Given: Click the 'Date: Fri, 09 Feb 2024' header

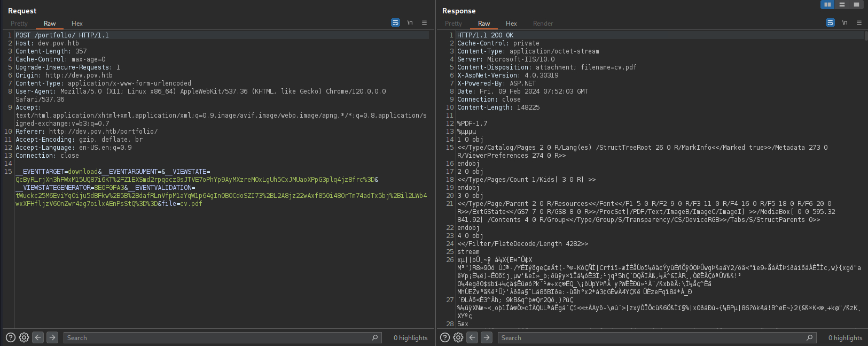Looking at the screenshot, I should point(522,91).
